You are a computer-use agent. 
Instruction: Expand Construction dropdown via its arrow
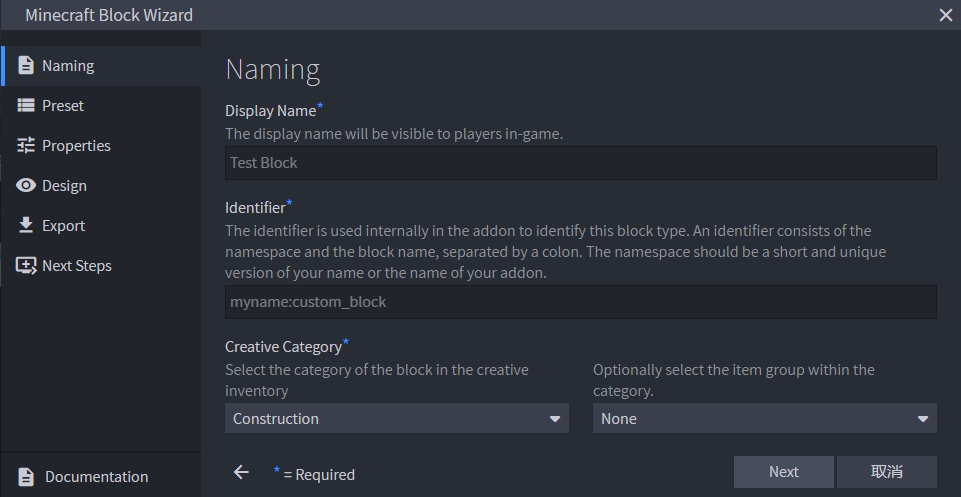[555, 419]
